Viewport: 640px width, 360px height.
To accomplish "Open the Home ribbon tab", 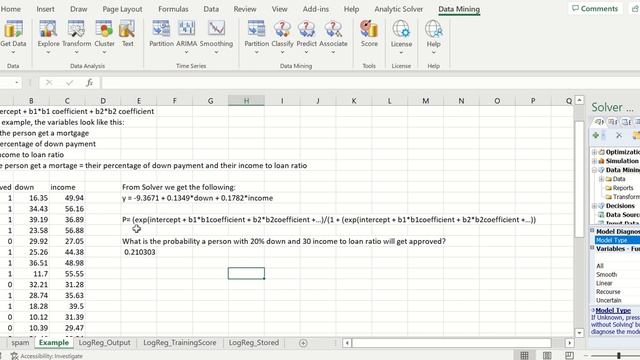I will coord(11,9).
